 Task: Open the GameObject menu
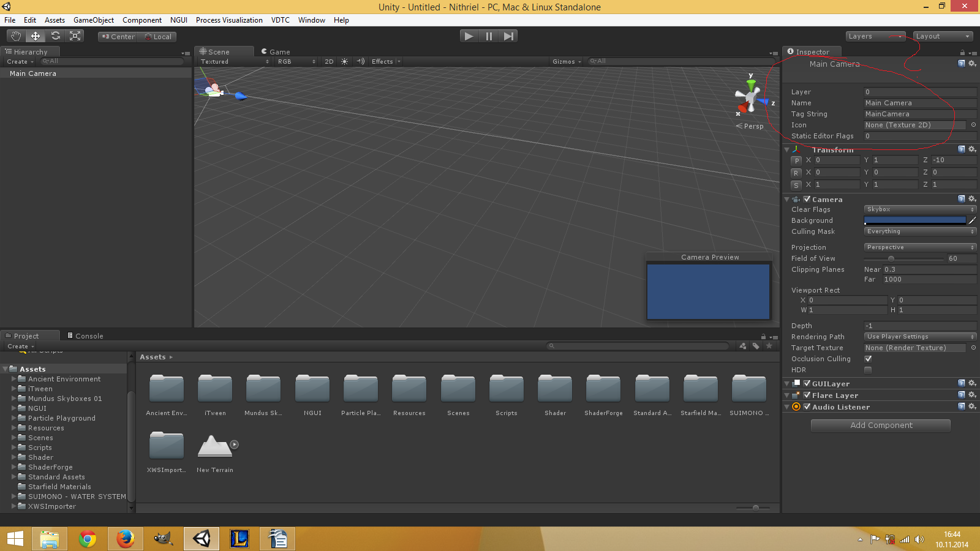tap(94, 20)
